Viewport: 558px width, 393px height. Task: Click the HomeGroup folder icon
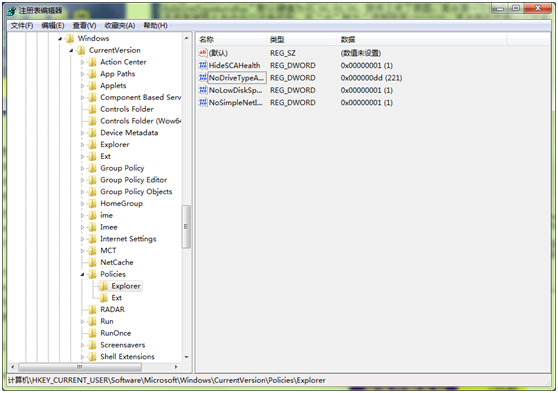(x=93, y=203)
